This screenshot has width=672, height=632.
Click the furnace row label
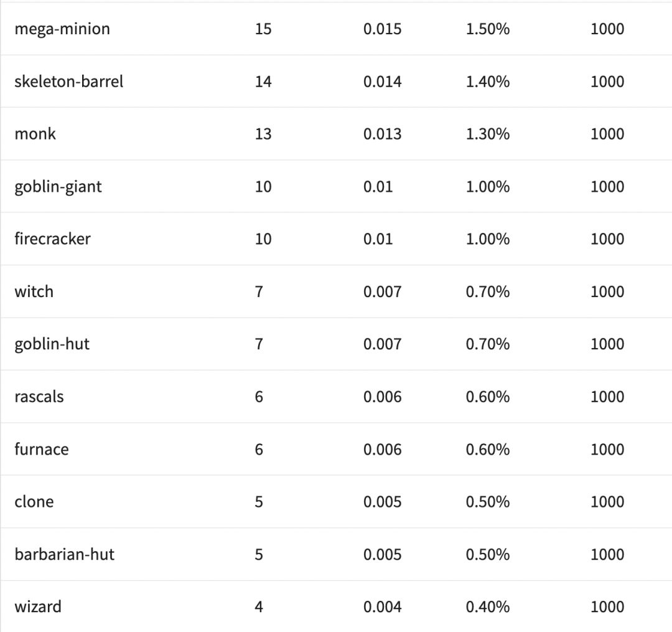coord(42,450)
